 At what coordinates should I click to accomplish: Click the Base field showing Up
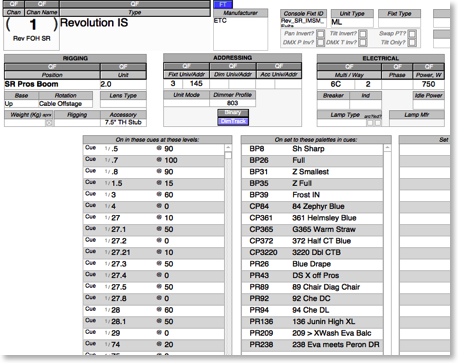click(21, 104)
